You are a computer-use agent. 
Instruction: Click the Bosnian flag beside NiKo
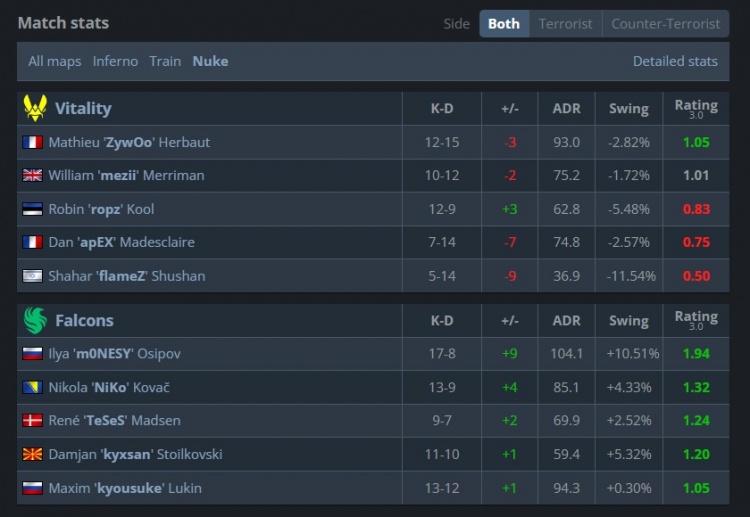pos(32,387)
